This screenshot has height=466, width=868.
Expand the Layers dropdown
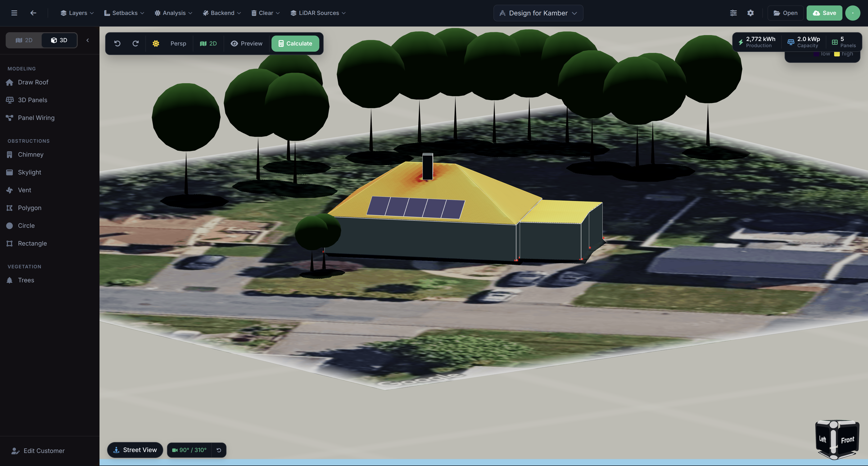[x=77, y=13]
